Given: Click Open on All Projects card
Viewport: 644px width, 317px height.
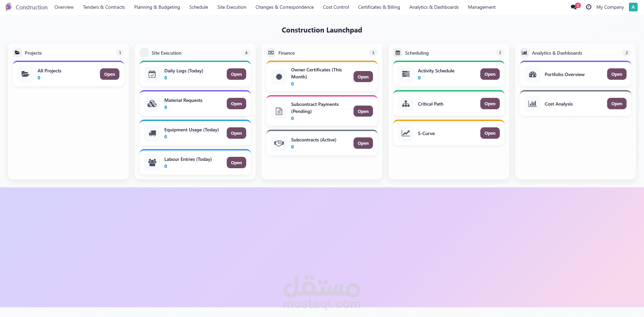Looking at the screenshot, I should (110, 74).
